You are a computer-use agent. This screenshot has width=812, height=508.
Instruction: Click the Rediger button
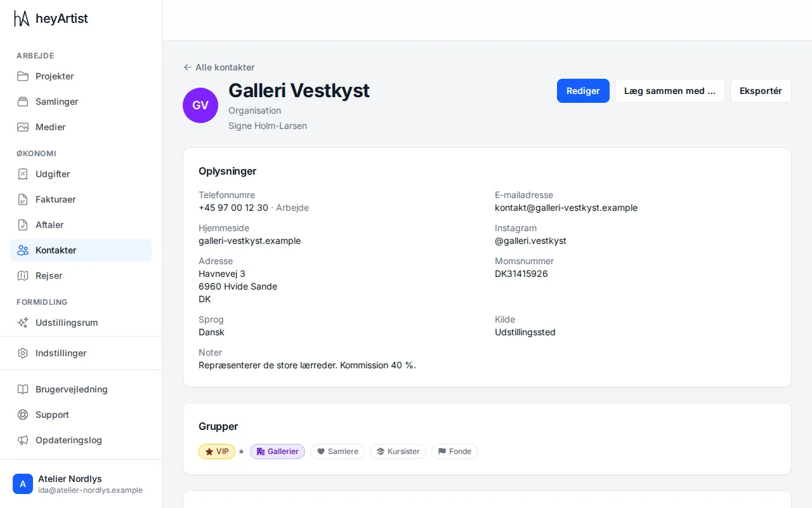[583, 91]
